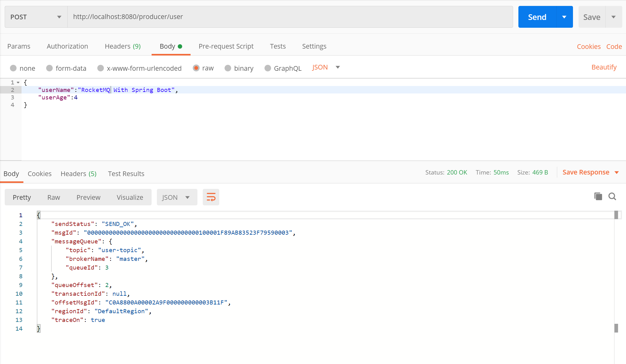Expand the JSON body type arrow
This screenshot has height=364, width=626.
[338, 67]
